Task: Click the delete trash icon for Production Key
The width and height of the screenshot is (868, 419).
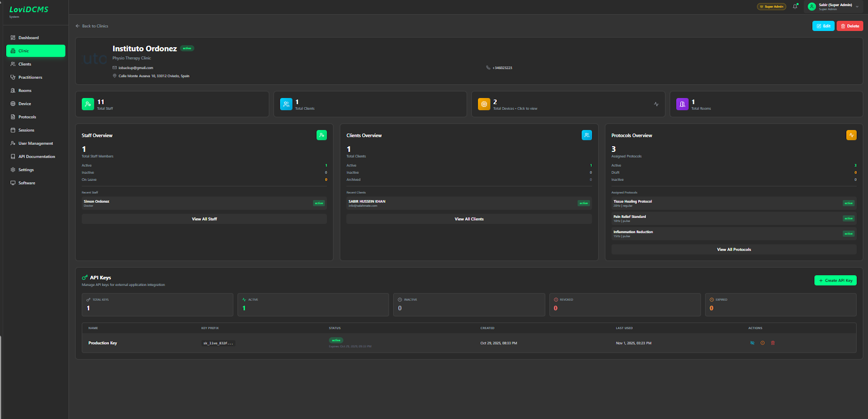Action: pyautogui.click(x=773, y=343)
